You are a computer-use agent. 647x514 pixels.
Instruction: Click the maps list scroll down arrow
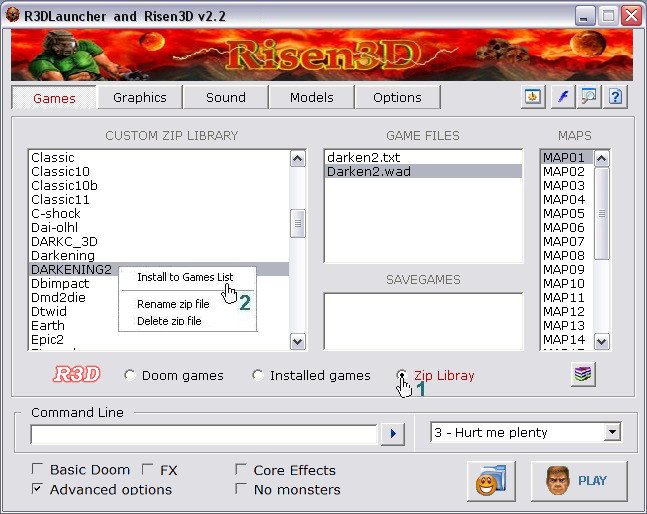pyautogui.click(x=602, y=342)
